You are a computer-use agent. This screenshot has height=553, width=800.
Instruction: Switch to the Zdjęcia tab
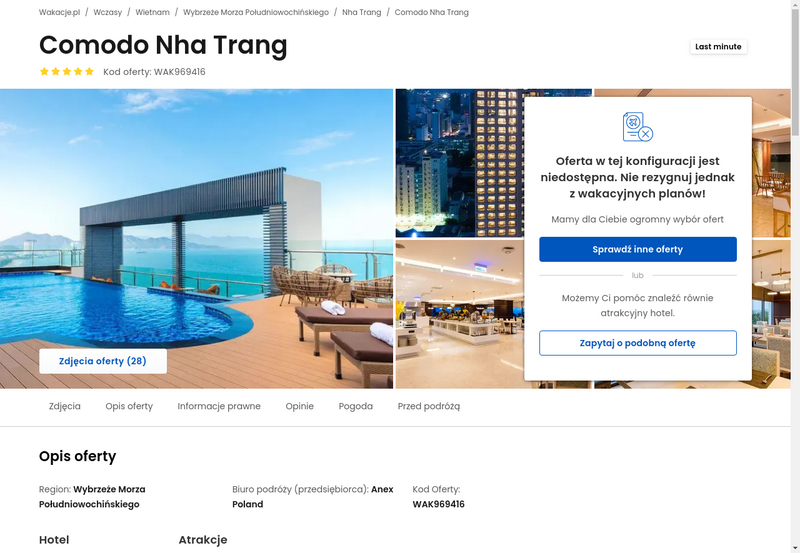pyautogui.click(x=65, y=406)
